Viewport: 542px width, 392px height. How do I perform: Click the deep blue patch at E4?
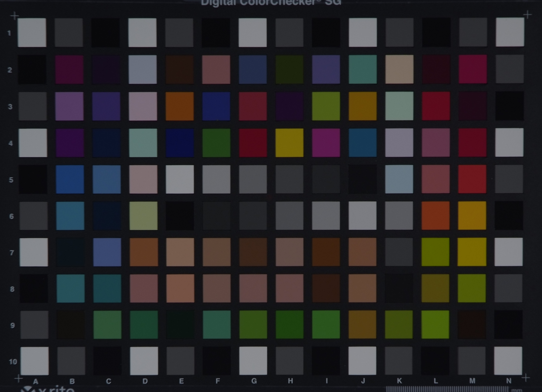pyautogui.click(x=180, y=143)
